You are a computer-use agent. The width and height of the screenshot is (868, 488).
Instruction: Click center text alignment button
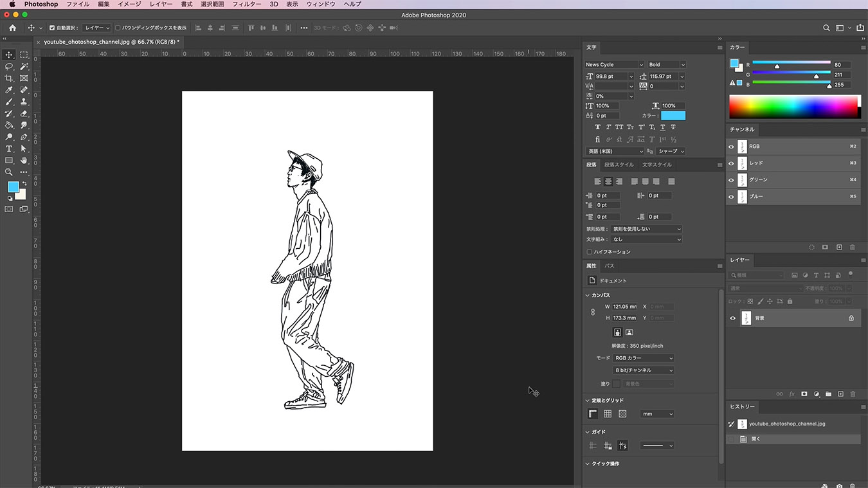[608, 181]
